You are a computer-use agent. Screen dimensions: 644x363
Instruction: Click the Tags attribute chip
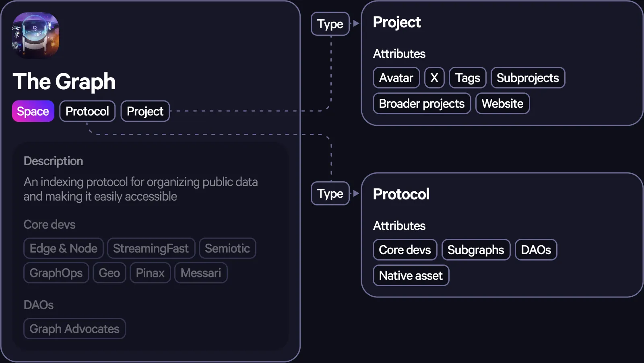point(468,78)
